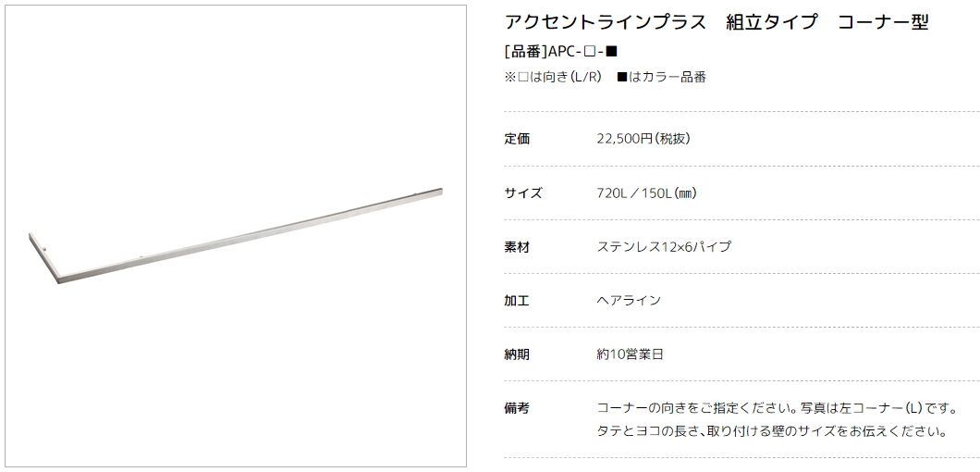Click the price 22,500円(税抜)
The image size is (980, 472).
point(643,139)
